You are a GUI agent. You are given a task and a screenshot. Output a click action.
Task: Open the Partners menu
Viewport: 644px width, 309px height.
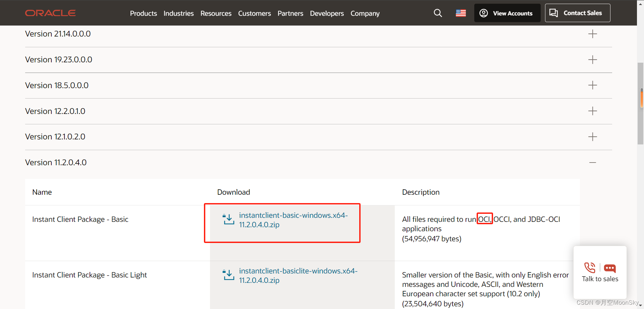[x=290, y=13]
